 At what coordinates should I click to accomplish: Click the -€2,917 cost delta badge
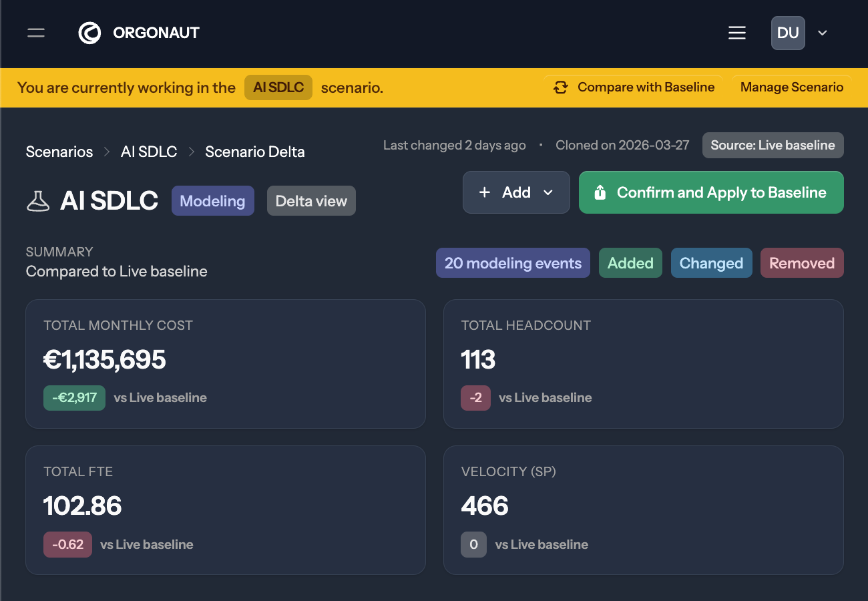click(74, 398)
